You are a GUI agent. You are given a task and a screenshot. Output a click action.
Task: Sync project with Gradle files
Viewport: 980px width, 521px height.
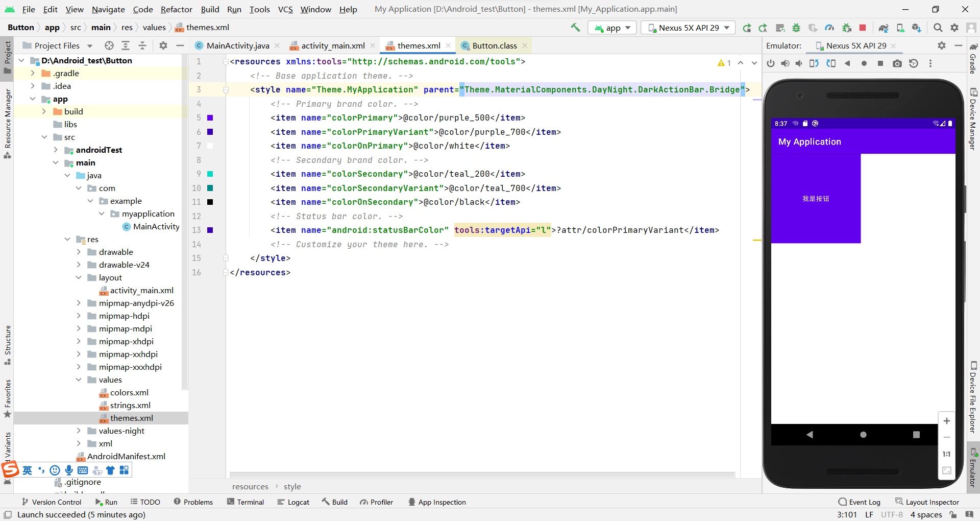884,28
